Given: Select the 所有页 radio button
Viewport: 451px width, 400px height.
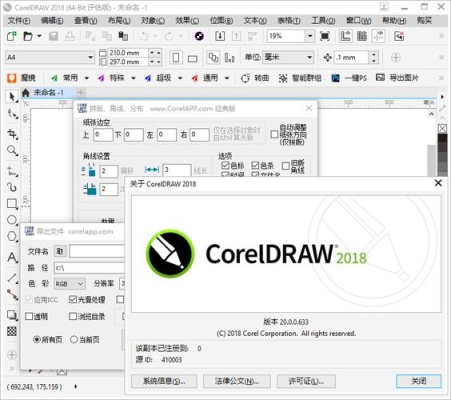Looking at the screenshot, I should click(x=37, y=340).
